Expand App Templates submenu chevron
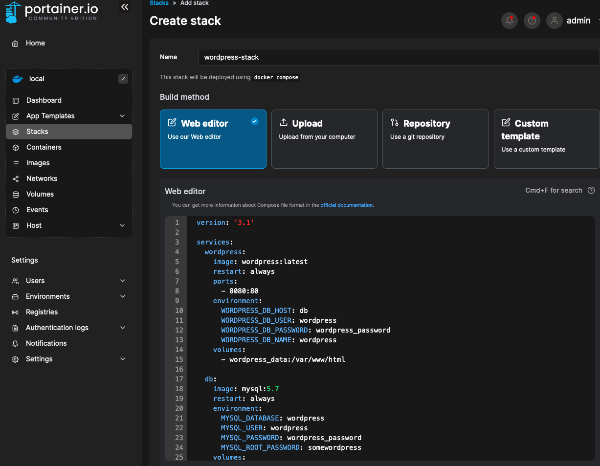600x466 pixels. [x=122, y=116]
